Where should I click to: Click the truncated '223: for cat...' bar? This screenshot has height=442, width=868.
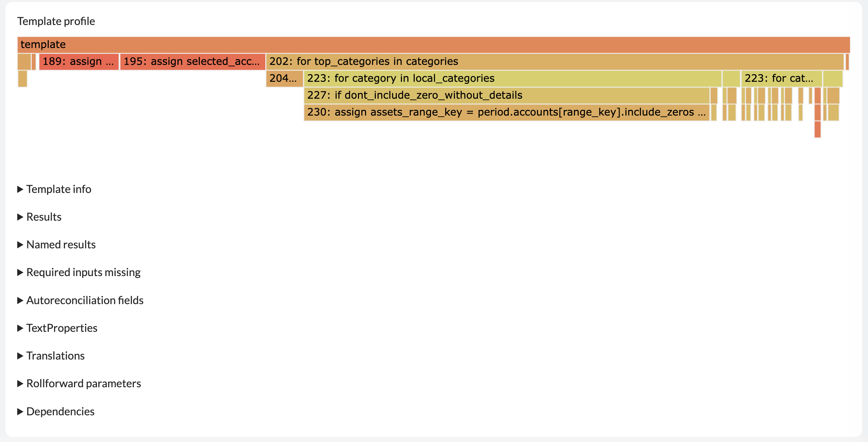[782, 78]
